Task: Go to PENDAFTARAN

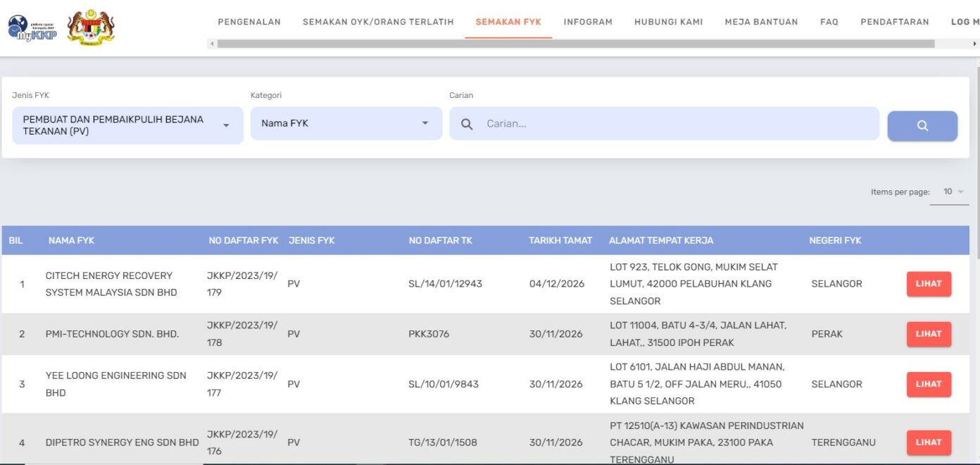Action: [895, 22]
